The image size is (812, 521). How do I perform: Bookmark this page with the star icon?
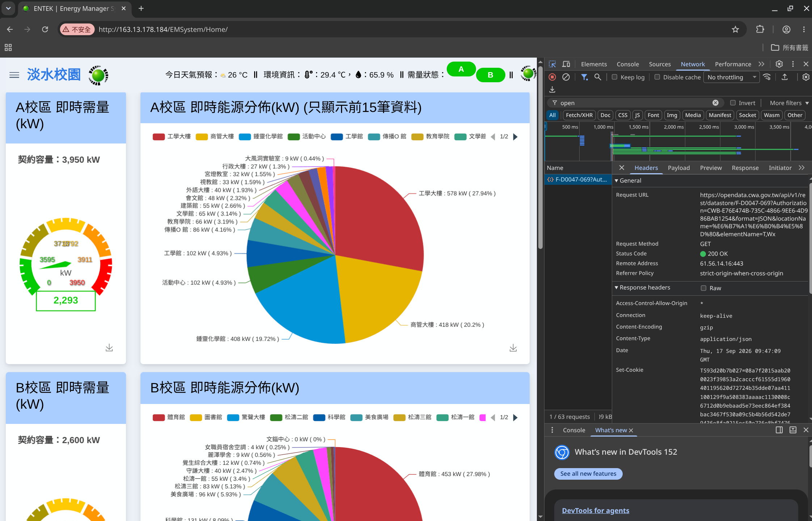735,29
